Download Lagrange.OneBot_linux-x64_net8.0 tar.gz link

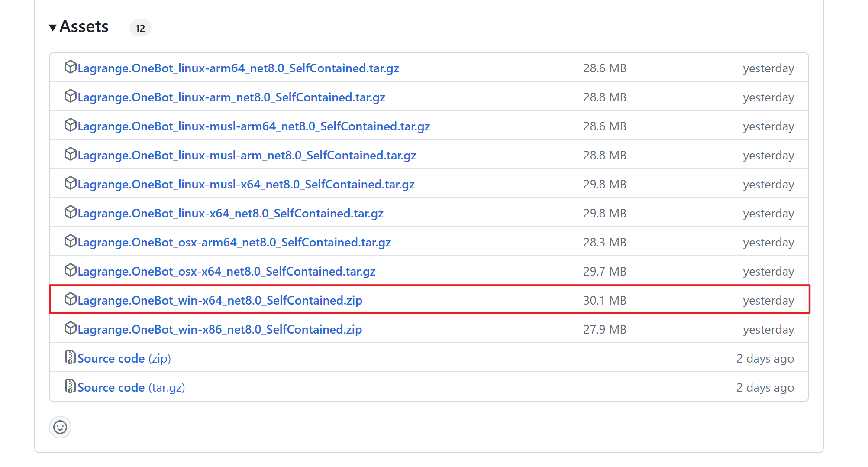pyautogui.click(x=230, y=214)
